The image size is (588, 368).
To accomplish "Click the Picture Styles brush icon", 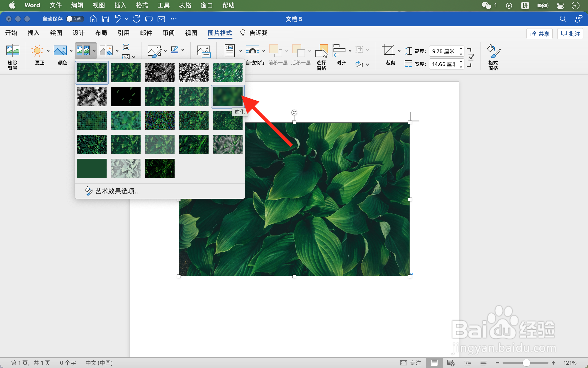I will (155, 51).
